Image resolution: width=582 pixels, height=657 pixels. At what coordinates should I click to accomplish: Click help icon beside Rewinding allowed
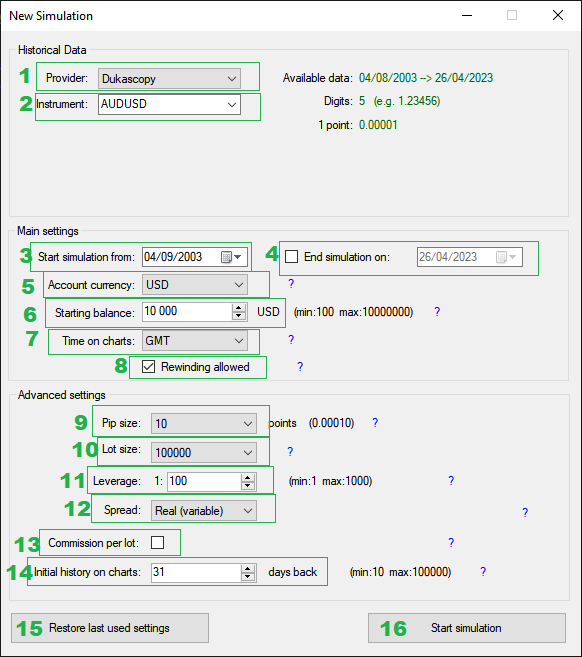click(x=300, y=367)
